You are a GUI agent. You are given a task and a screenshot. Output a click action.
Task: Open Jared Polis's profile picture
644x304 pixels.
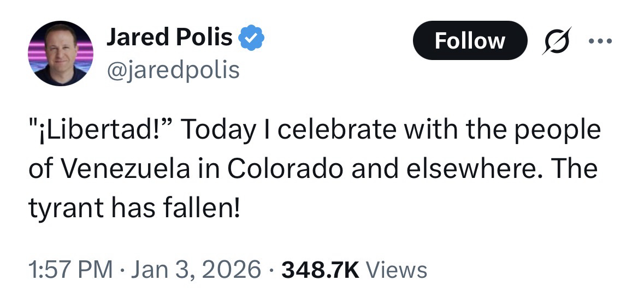point(61,53)
